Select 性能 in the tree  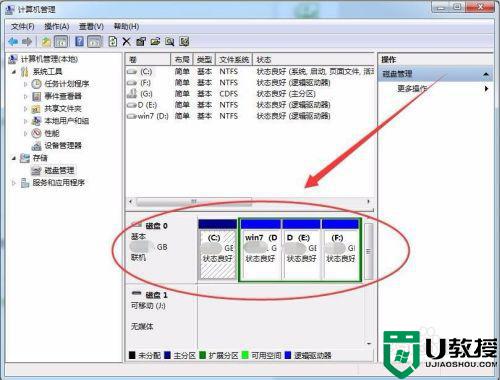point(52,133)
